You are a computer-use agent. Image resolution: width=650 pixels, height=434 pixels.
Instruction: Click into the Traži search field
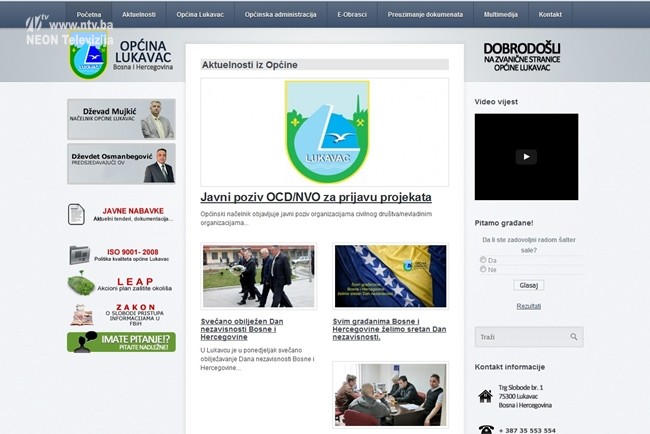(x=520, y=337)
